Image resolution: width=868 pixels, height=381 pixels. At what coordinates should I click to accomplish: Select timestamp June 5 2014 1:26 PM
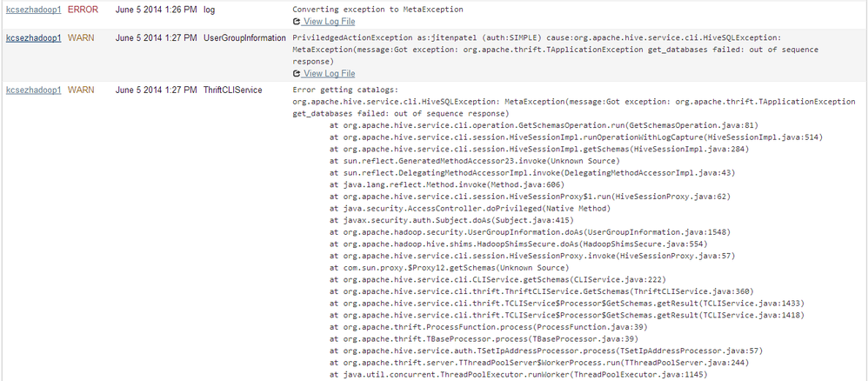[156, 10]
